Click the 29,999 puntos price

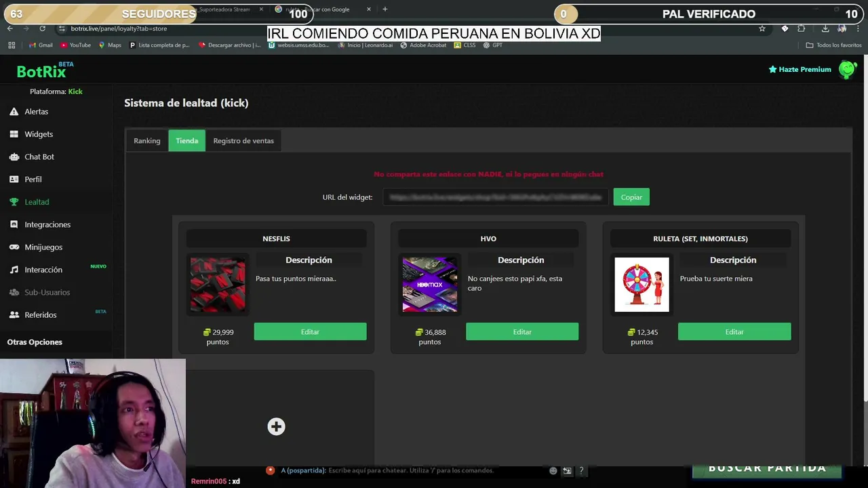[218, 337]
